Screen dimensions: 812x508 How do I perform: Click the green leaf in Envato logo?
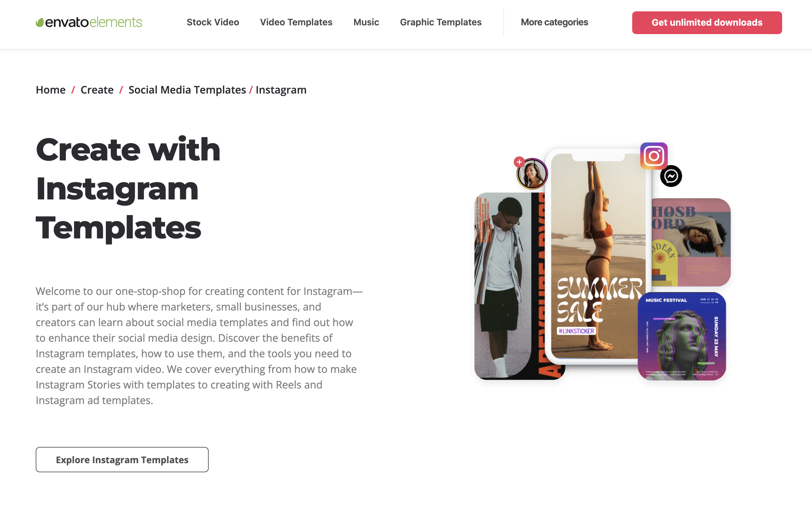[40, 22]
